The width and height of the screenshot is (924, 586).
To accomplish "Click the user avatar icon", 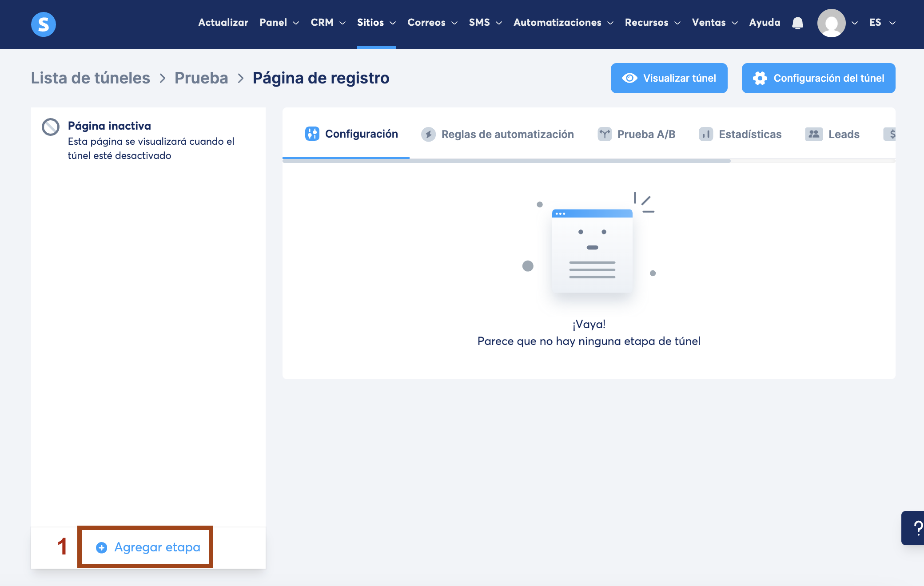I will click(x=831, y=23).
